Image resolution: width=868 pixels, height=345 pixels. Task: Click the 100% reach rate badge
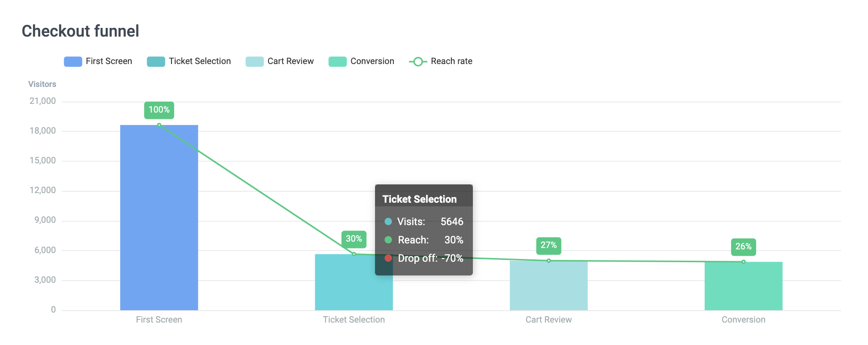(159, 110)
